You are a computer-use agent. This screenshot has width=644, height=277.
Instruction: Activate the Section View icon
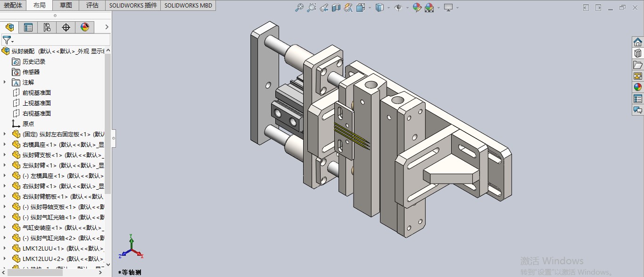click(336, 8)
